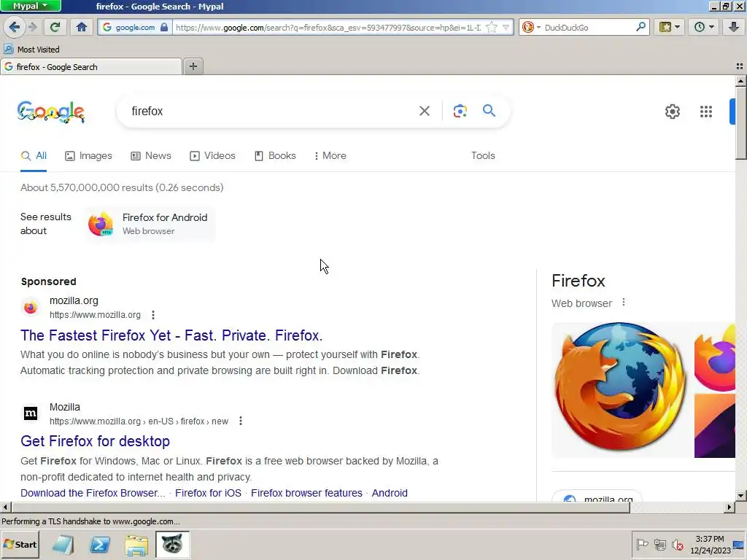Open the classic Firefox globe logo image
This screenshot has width=747, height=560.
click(x=621, y=389)
